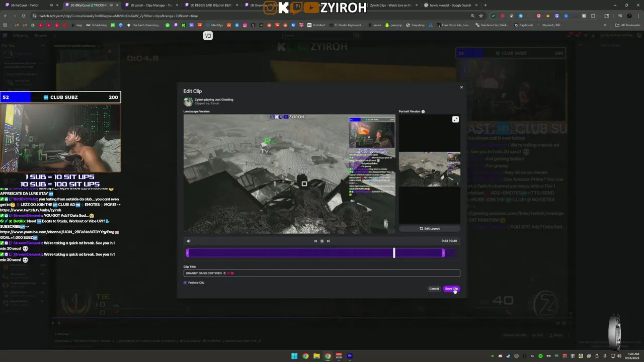
Task: Click the portrait clip preview thumbnail
Action: tap(430, 169)
